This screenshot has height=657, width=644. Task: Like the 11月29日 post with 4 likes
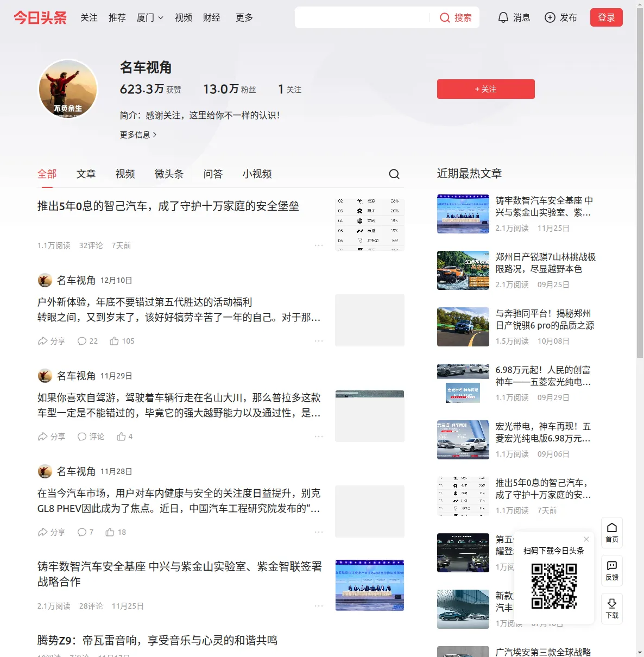pos(125,437)
